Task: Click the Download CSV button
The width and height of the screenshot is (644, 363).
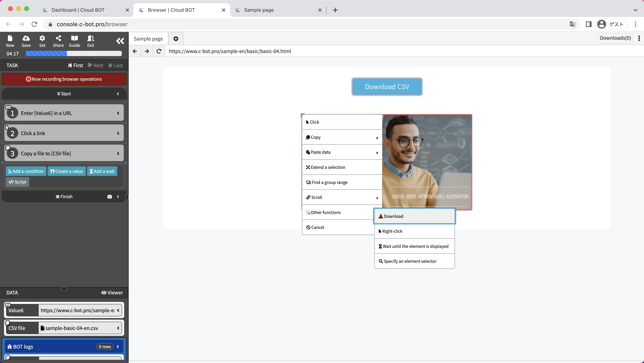Action: pos(387,87)
